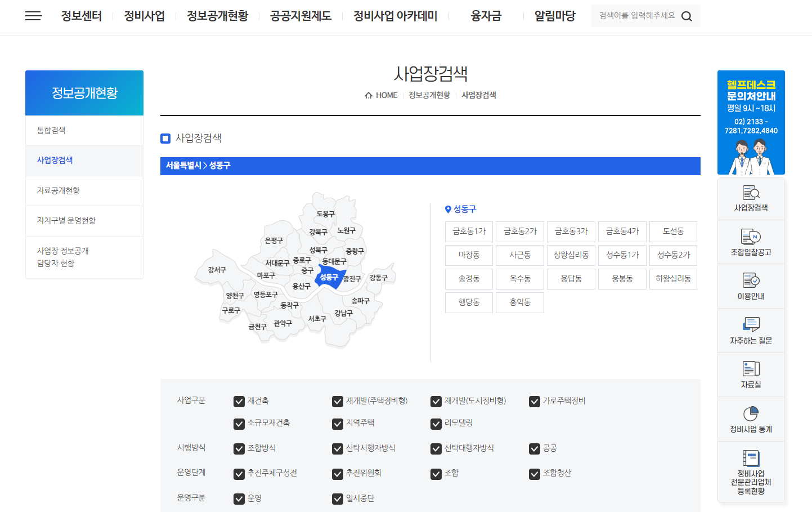Open the hamburger menu at top left
Image resolution: width=812 pixels, height=512 pixels.
[x=33, y=16]
